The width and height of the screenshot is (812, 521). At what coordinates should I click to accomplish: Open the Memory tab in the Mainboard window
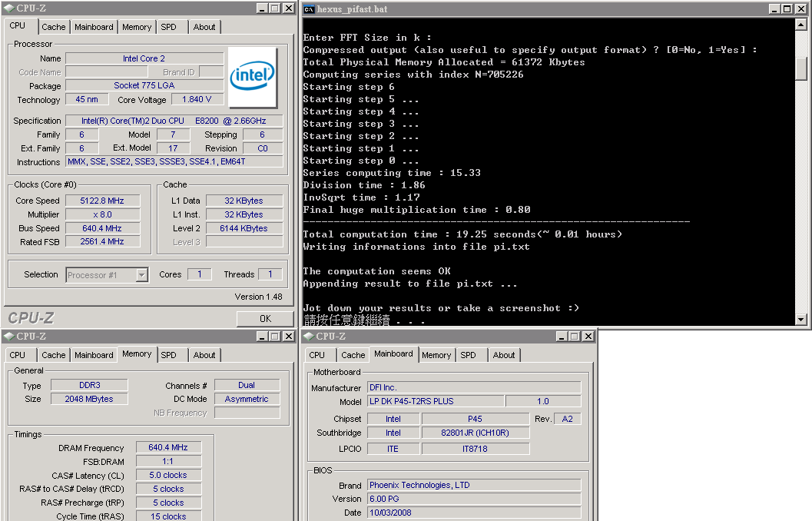point(436,355)
